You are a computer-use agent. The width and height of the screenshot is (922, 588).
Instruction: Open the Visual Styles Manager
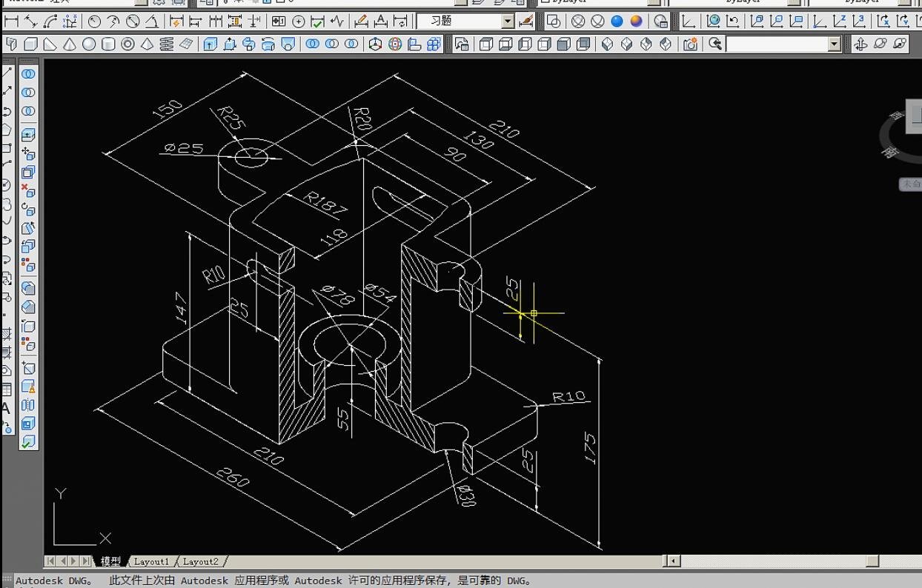(661, 21)
